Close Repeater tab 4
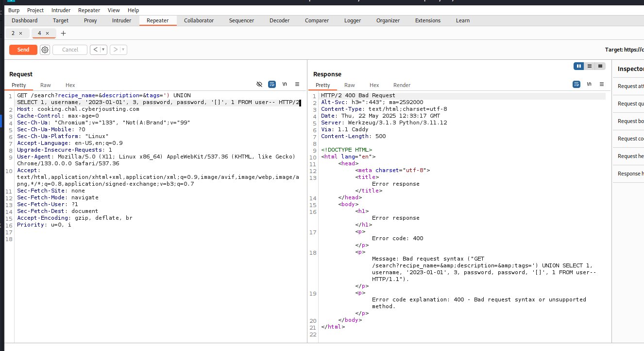This screenshot has width=644, height=351. click(47, 33)
